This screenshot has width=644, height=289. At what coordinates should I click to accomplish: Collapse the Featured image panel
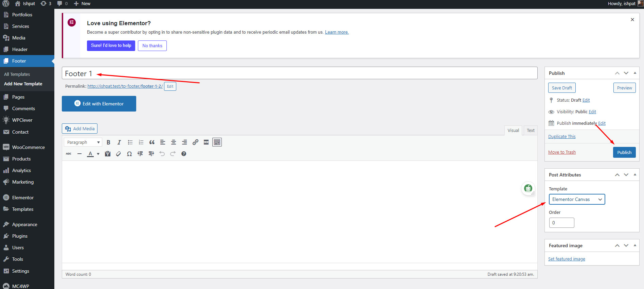[635, 245]
